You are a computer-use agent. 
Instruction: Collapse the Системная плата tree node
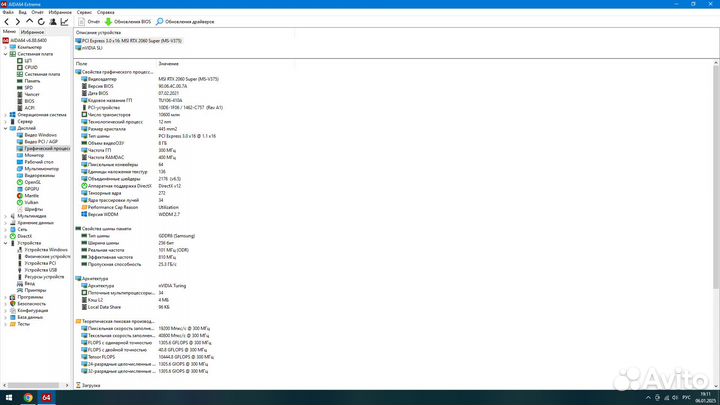tap(7, 54)
